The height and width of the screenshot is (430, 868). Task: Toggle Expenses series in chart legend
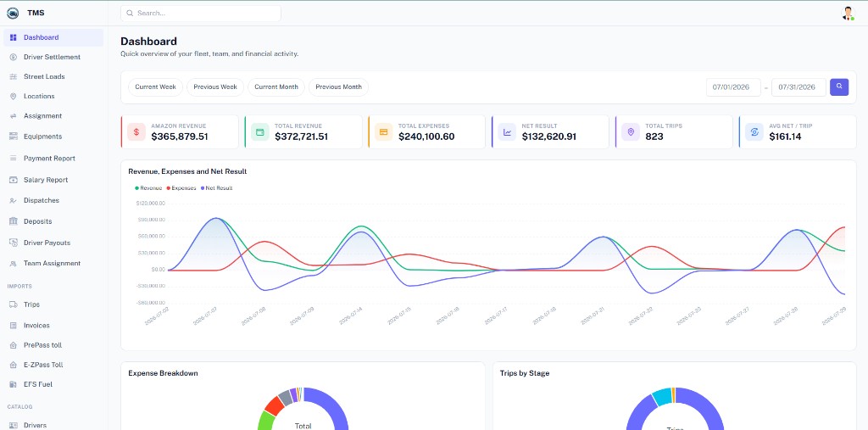[181, 188]
